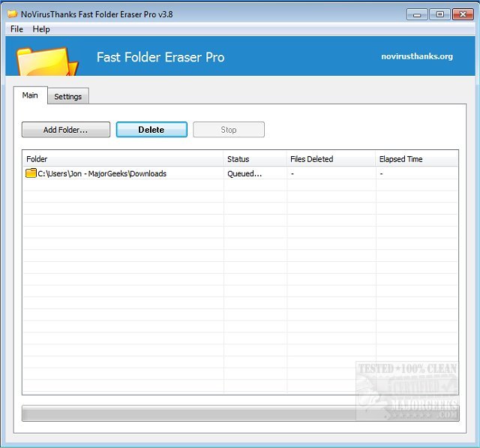Click the Status column header

coord(255,159)
